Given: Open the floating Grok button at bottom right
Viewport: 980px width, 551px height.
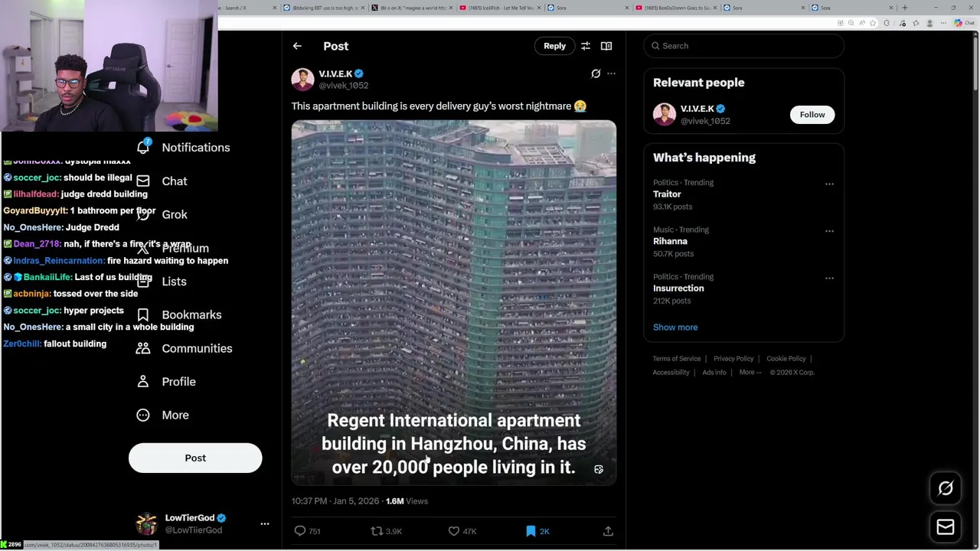Looking at the screenshot, I should 946,488.
